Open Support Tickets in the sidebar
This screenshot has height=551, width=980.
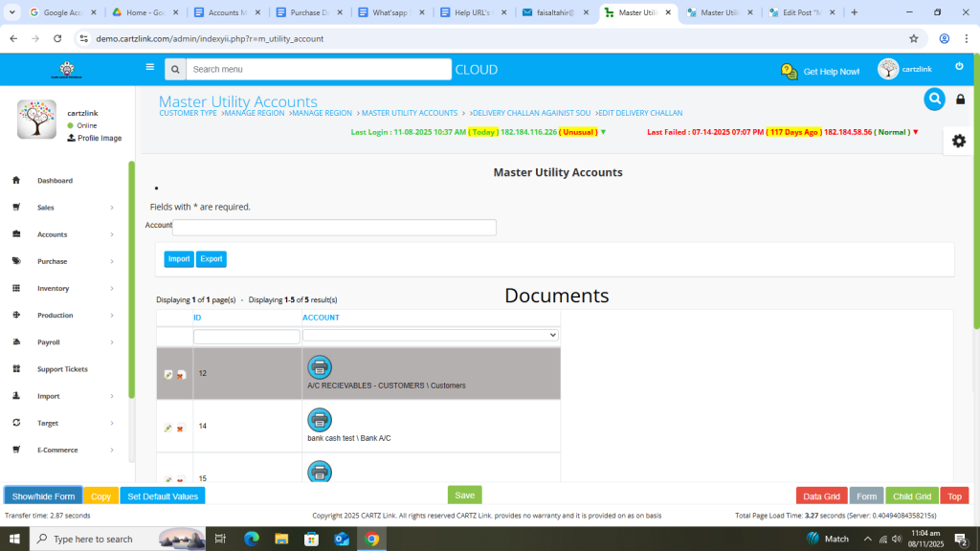point(62,369)
